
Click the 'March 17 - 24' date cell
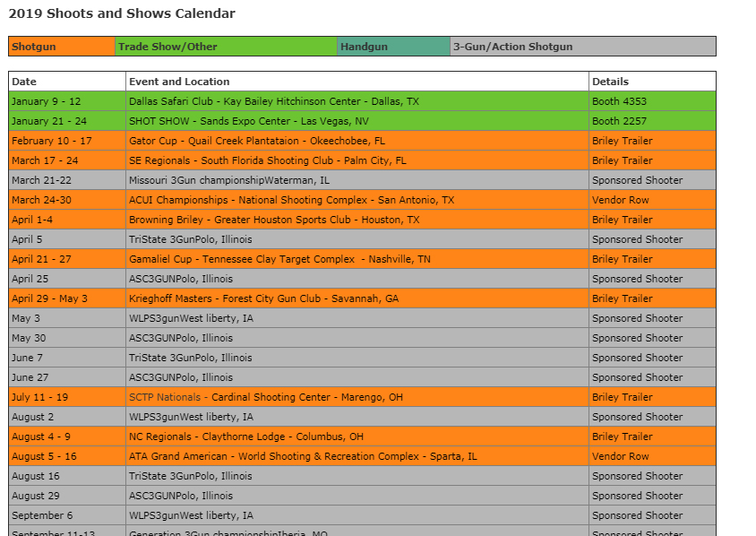[x=67, y=160]
